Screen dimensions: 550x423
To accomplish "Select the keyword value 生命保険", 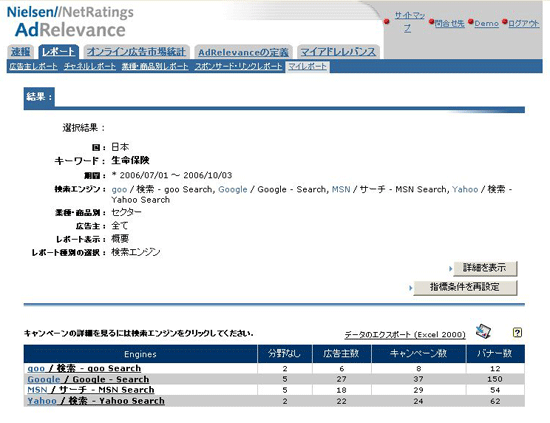I will [x=130, y=161].
